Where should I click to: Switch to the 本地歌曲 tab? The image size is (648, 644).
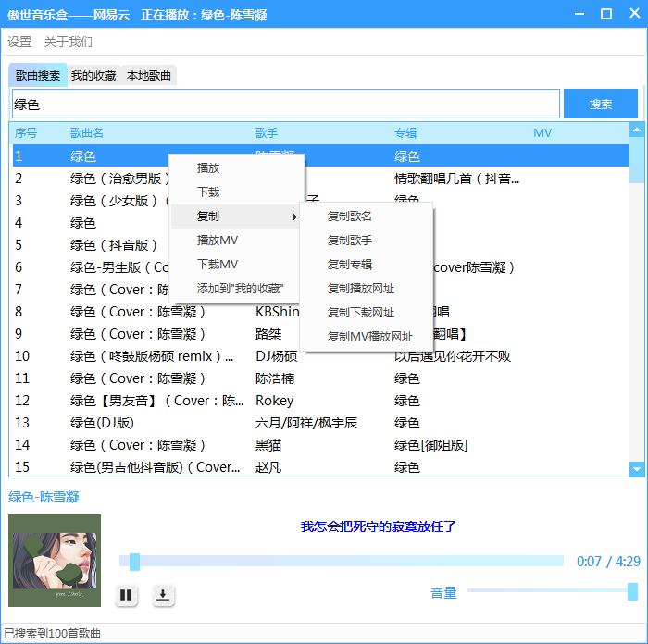[149, 75]
